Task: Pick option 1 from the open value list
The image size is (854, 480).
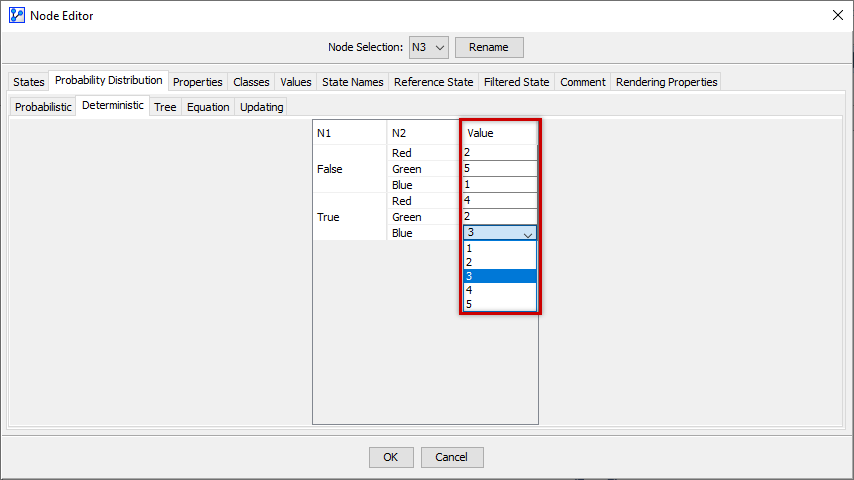Action: pyautogui.click(x=499, y=248)
